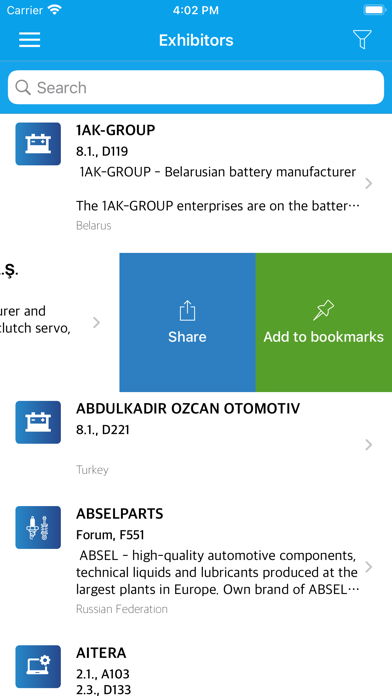The image size is (392, 696).
Task: Open the exhibitor filter funnel
Action: pyautogui.click(x=362, y=40)
